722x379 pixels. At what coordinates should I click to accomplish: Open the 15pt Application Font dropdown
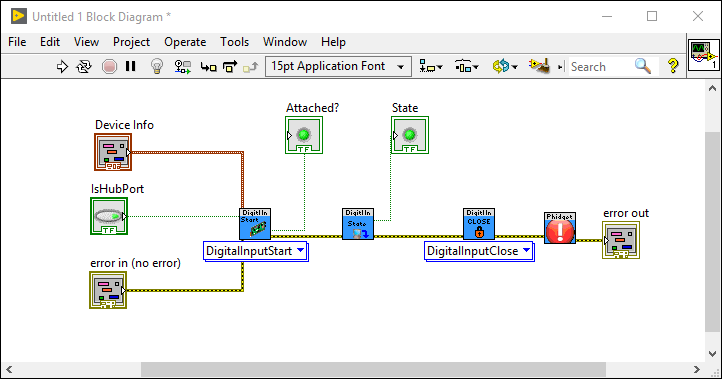[x=337, y=66]
